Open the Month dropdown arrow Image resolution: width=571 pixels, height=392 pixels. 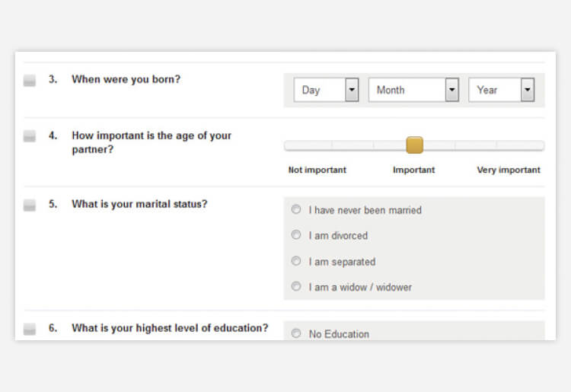point(452,90)
